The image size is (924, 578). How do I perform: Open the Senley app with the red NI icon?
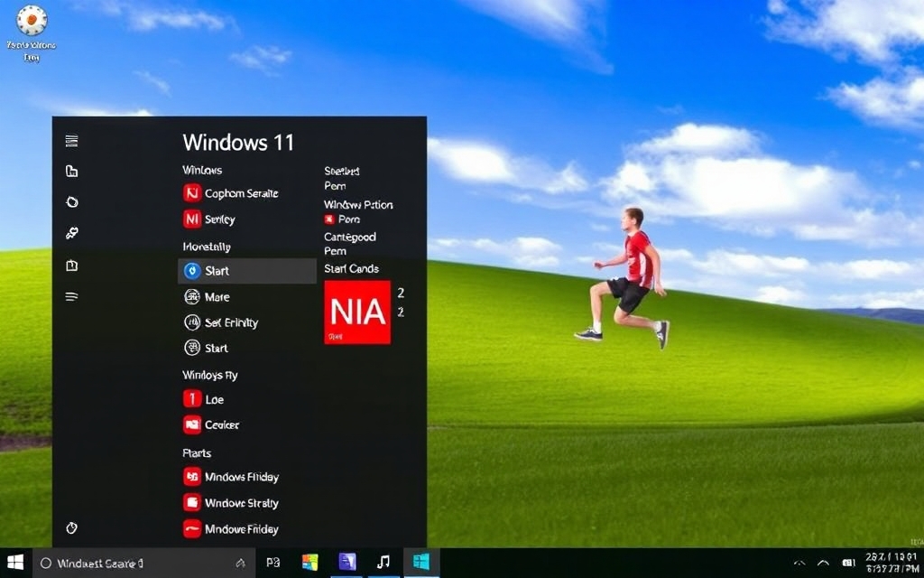(209, 219)
